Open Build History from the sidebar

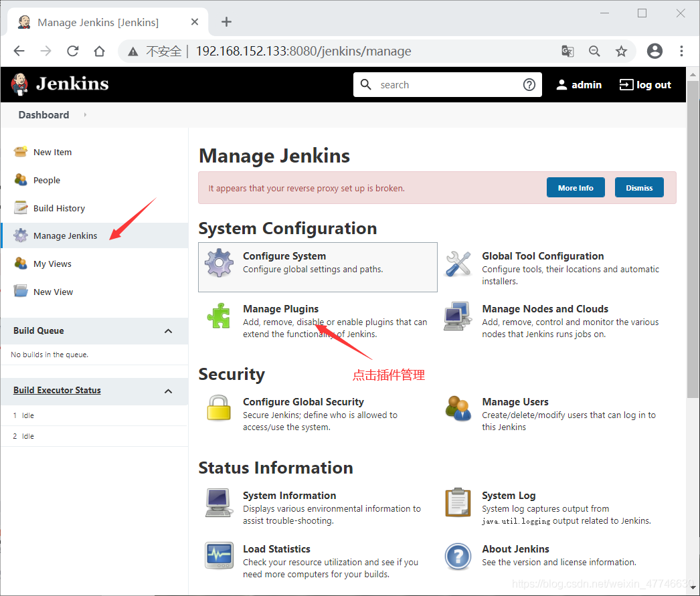(59, 208)
